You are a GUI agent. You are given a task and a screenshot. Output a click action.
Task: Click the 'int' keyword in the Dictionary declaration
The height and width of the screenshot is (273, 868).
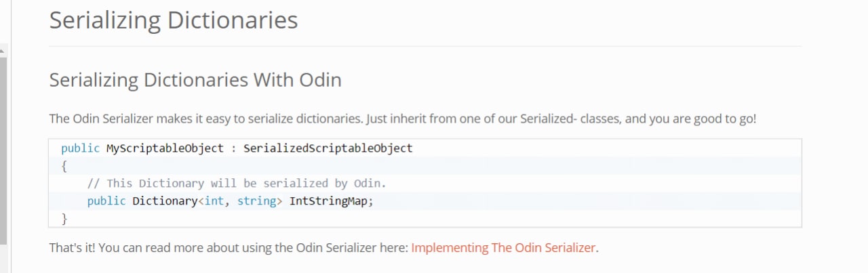214,201
